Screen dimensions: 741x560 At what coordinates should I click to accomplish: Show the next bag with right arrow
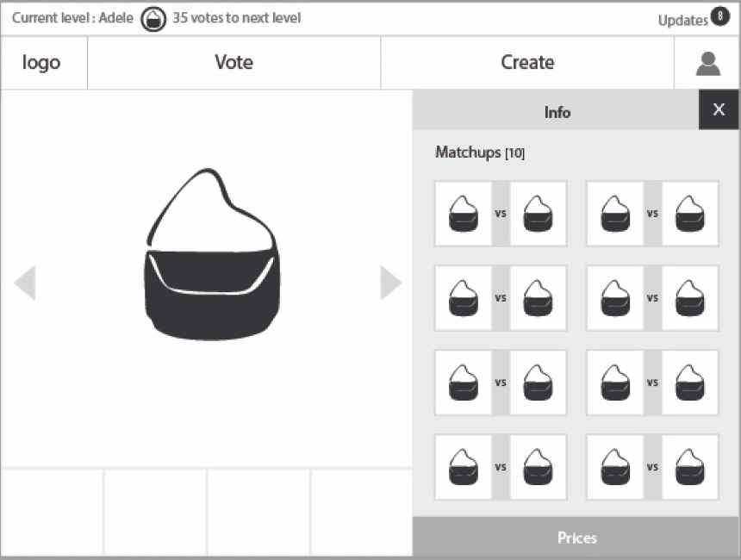[x=390, y=283]
